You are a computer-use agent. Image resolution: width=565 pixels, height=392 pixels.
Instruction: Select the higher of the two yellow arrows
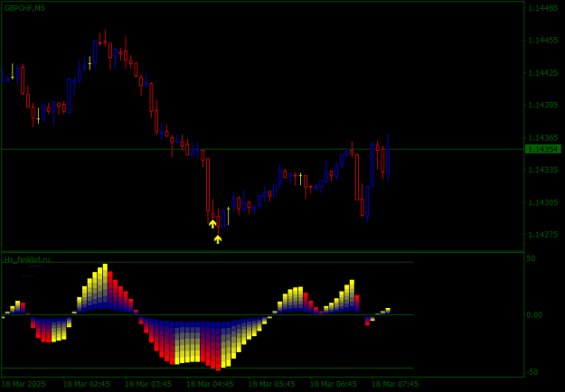[x=212, y=224]
